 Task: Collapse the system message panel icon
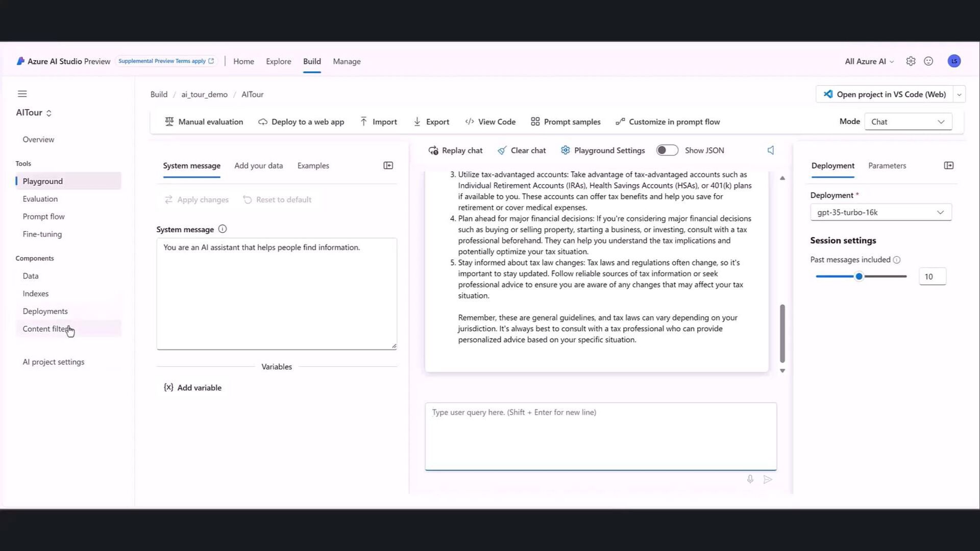(x=388, y=165)
